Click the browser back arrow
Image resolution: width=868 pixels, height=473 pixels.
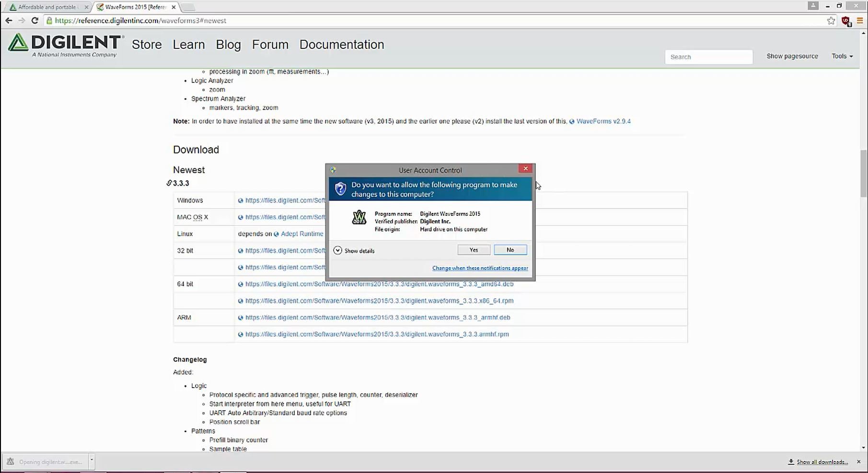9,21
